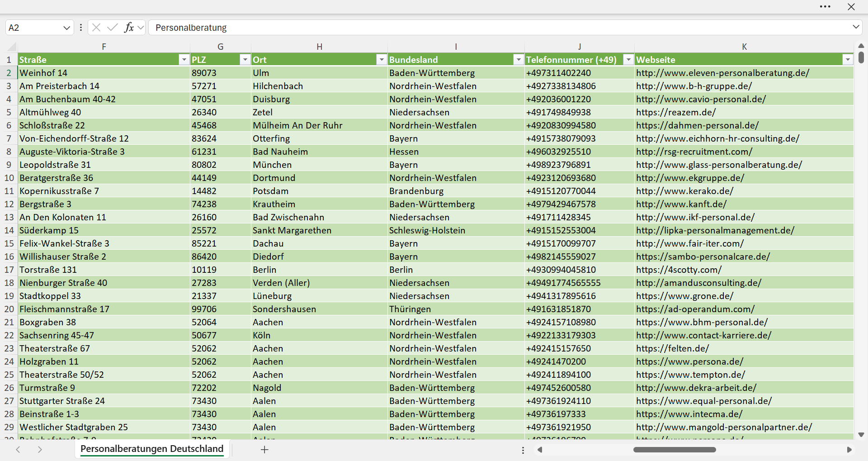Select the cell Brandenburg

click(456, 191)
